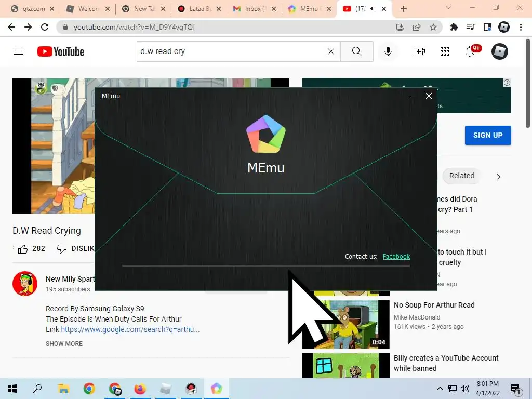The width and height of the screenshot is (532, 399).
Task: Open google.com search link in description
Action: click(x=130, y=329)
